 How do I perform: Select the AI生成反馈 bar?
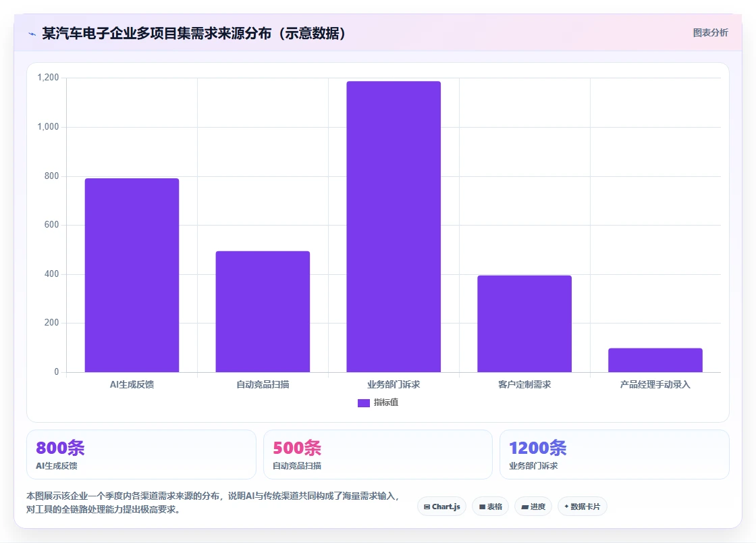[x=132, y=276]
